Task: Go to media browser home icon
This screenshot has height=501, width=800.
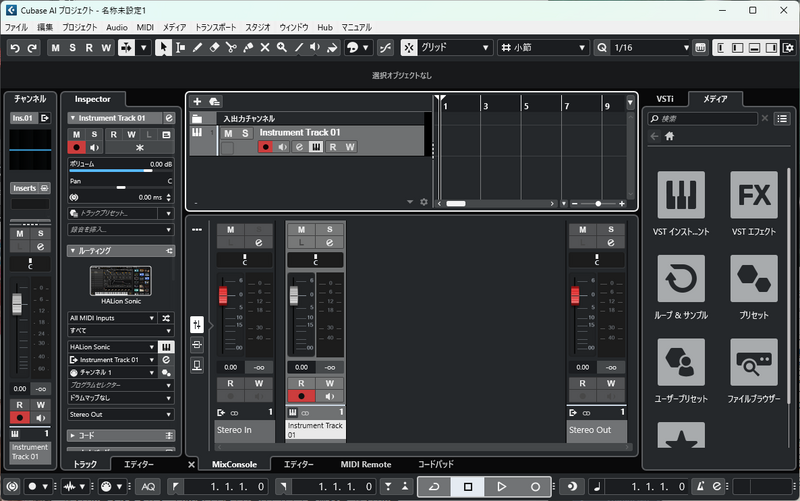Action: coord(669,136)
